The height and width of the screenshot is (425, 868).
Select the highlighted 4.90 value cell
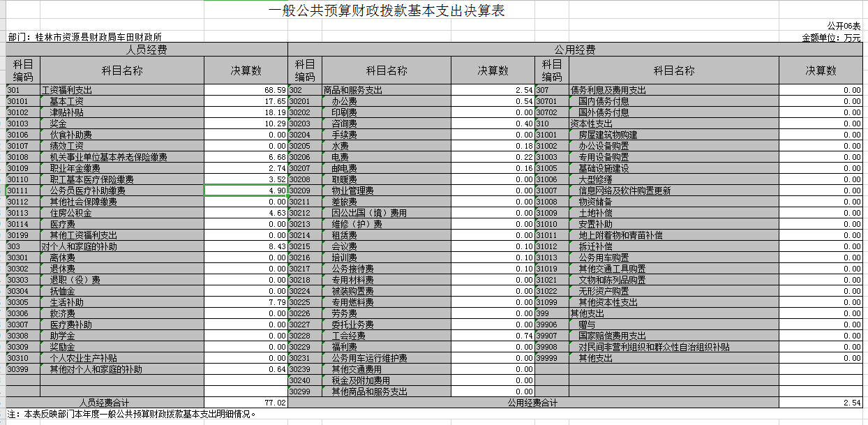[246, 191]
